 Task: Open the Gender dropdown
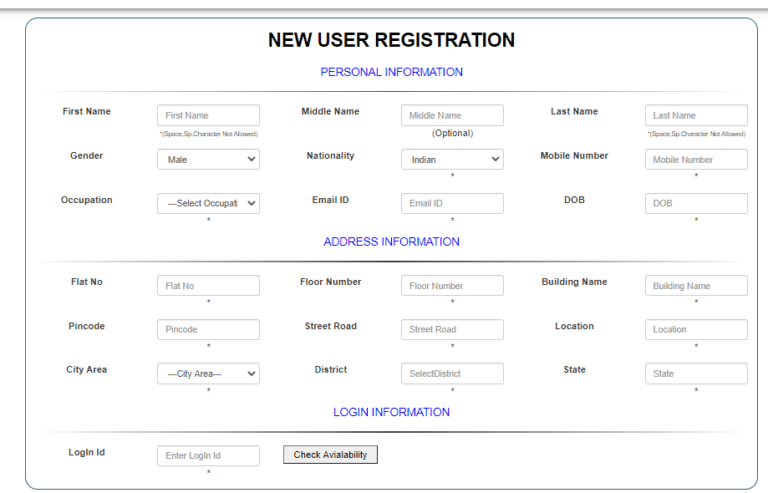[208, 160]
